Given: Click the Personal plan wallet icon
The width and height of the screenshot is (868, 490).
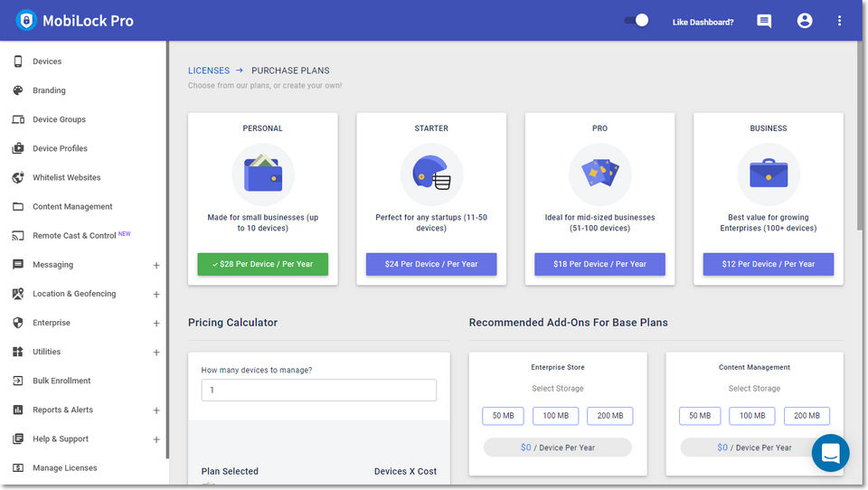Looking at the screenshot, I should click(263, 174).
